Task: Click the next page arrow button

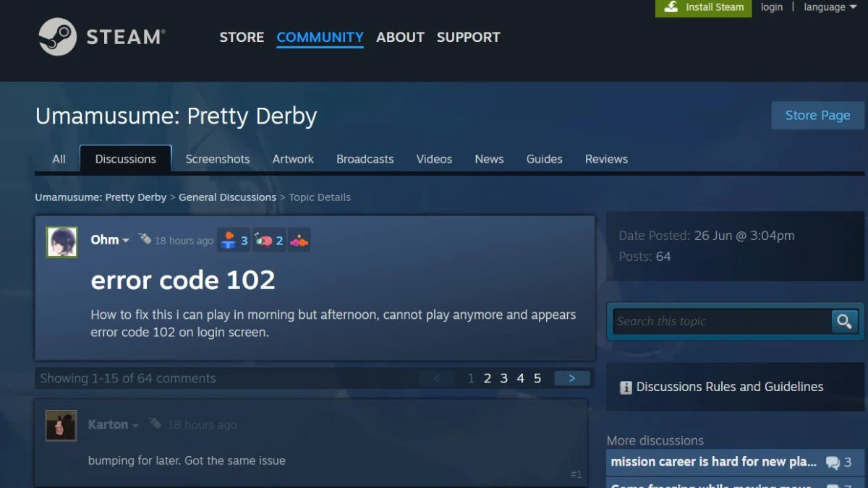Action: click(572, 378)
